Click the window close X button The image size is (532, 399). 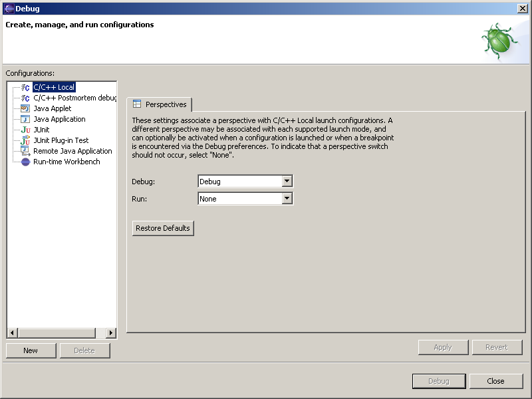click(522, 8)
